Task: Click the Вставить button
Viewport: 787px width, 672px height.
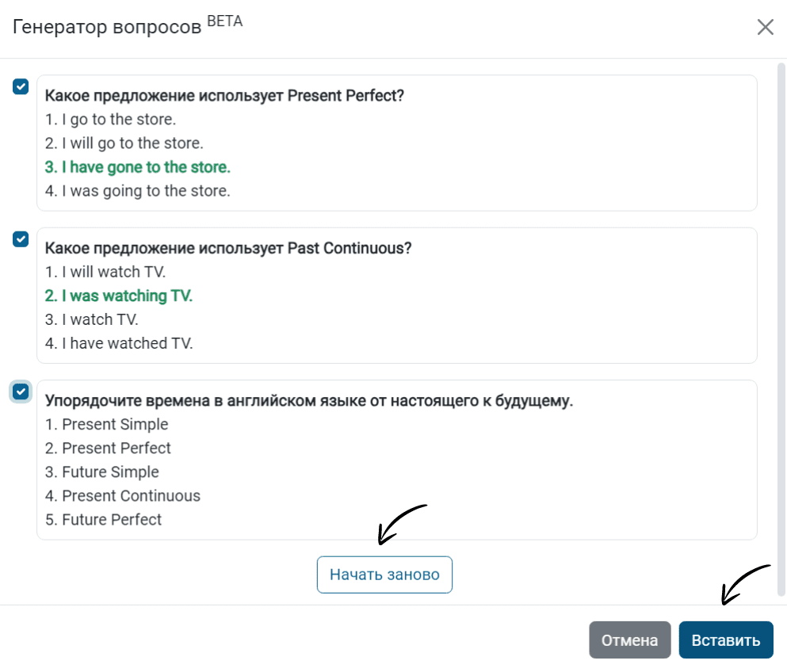Action: (726, 640)
